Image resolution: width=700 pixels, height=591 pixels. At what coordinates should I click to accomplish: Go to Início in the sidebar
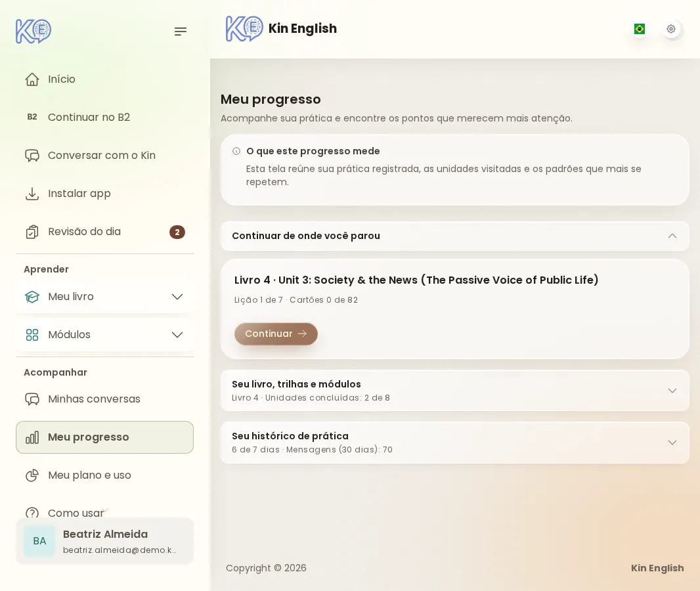[x=104, y=79]
